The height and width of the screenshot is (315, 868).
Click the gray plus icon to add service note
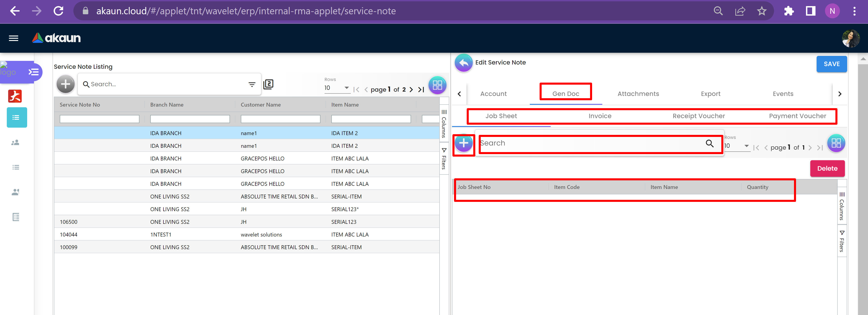(x=65, y=84)
